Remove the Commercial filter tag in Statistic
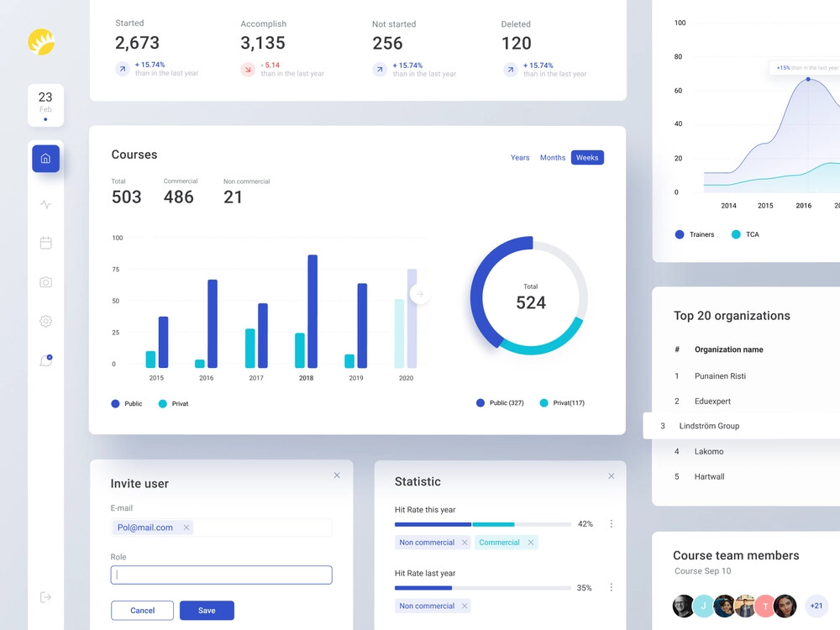The width and height of the screenshot is (840, 630). point(531,543)
